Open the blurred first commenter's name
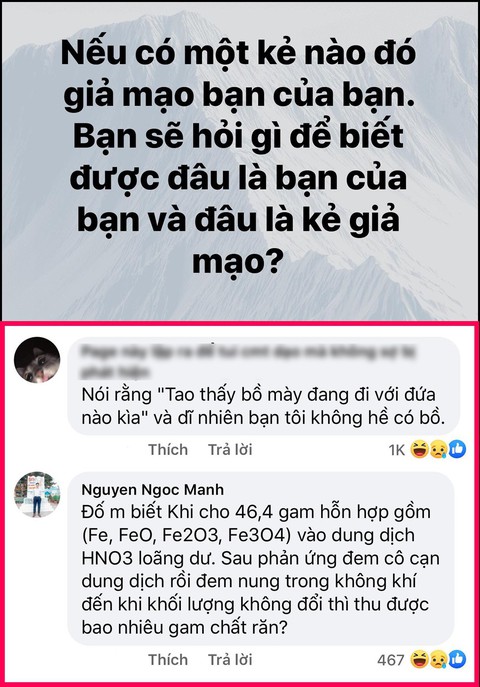This screenshot has height=687, width=480. (248, 361)
